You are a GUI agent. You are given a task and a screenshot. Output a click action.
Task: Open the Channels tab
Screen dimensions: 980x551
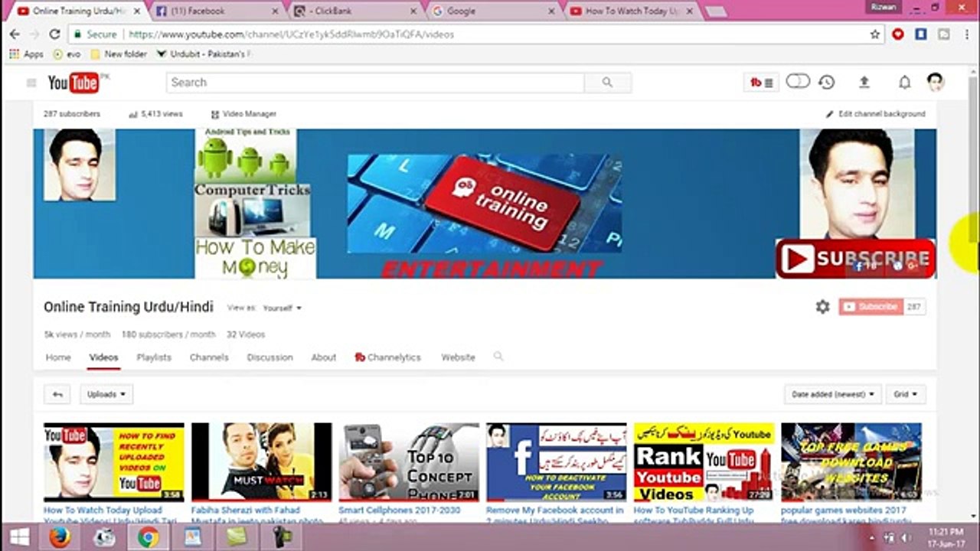(209, 357)
